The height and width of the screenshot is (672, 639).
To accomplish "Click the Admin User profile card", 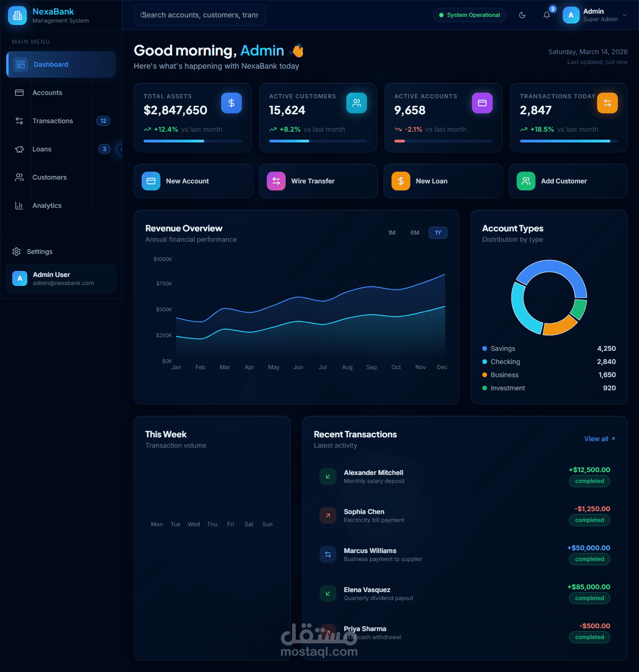I will click(x=61, y=278).
